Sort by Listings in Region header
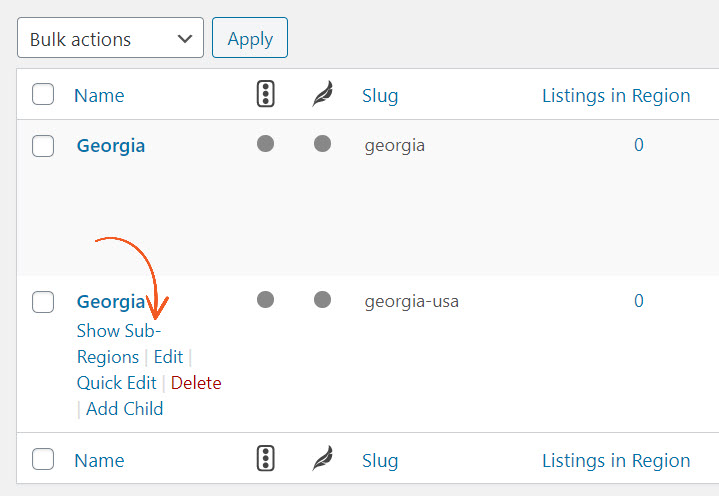The width and height of the screenshot is (719, 496). point(616,96)
